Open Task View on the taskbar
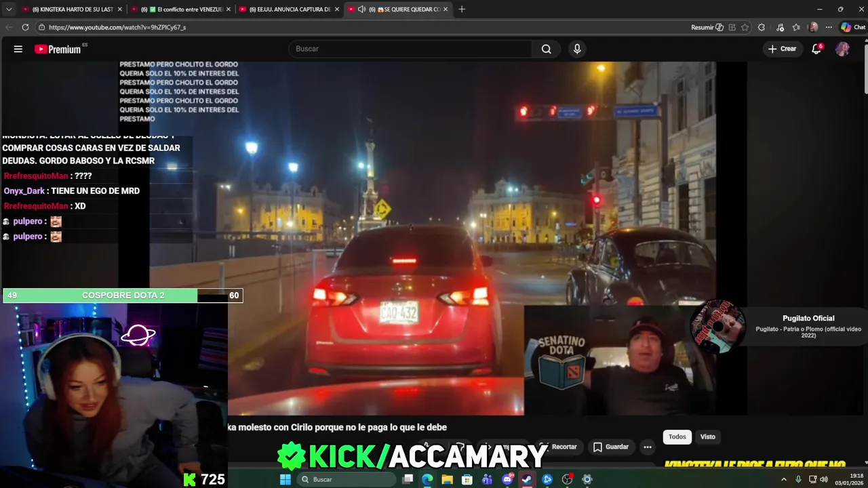The image size is (868, 488). (408, 479)
